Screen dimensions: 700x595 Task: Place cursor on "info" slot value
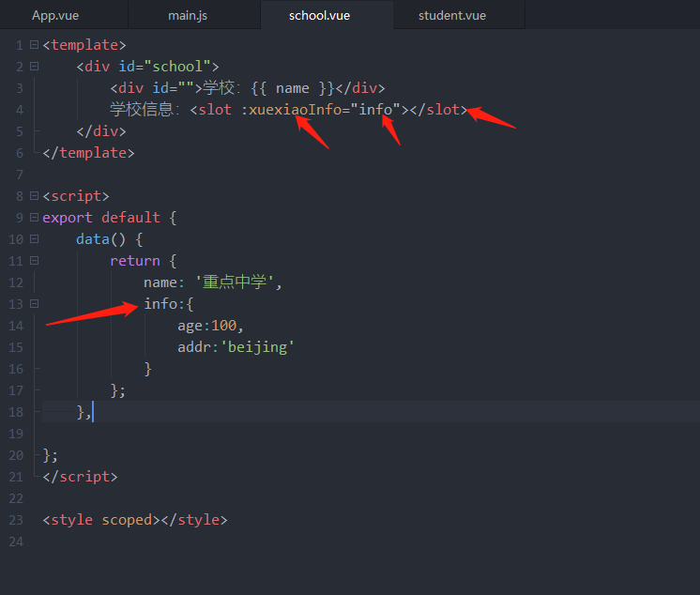(375, 110)
